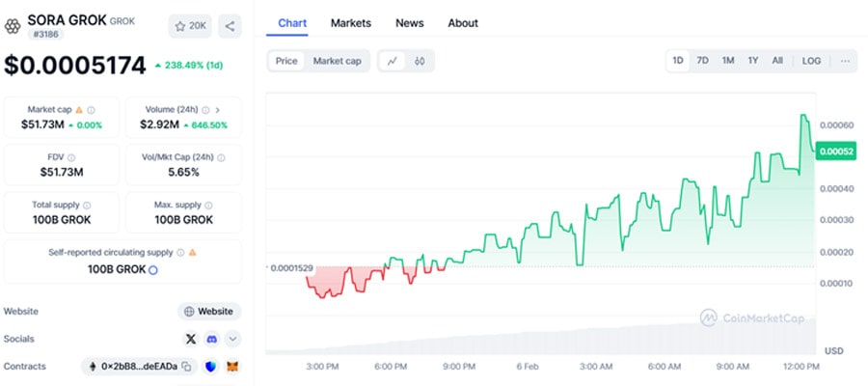
Task: Open the Website link button
Action: (209, 311)
